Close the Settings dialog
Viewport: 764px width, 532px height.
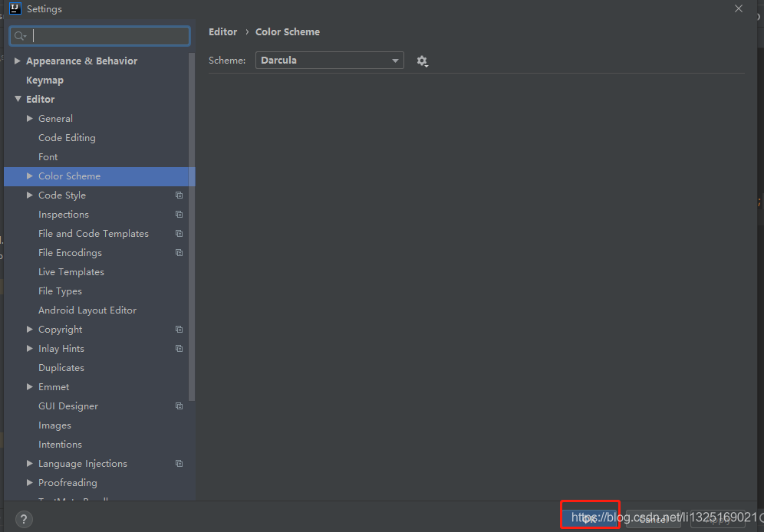click(x=739, y=8)
